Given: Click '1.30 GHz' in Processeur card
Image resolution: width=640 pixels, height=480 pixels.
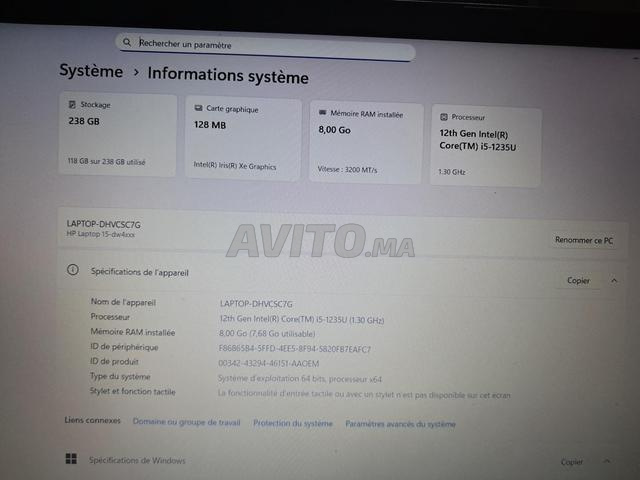Looking at the screenshot, I should (451, 172).
